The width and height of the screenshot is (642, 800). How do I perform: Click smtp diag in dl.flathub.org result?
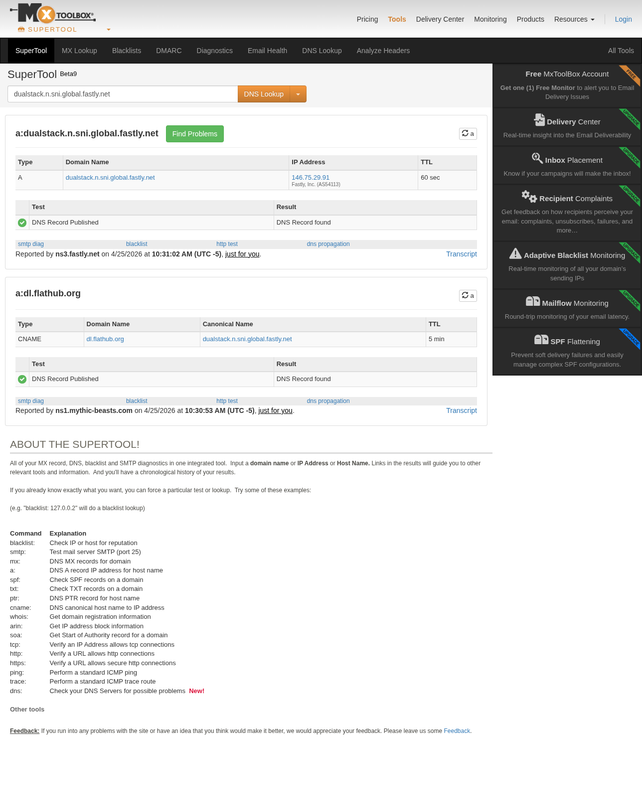coord(31,401)
